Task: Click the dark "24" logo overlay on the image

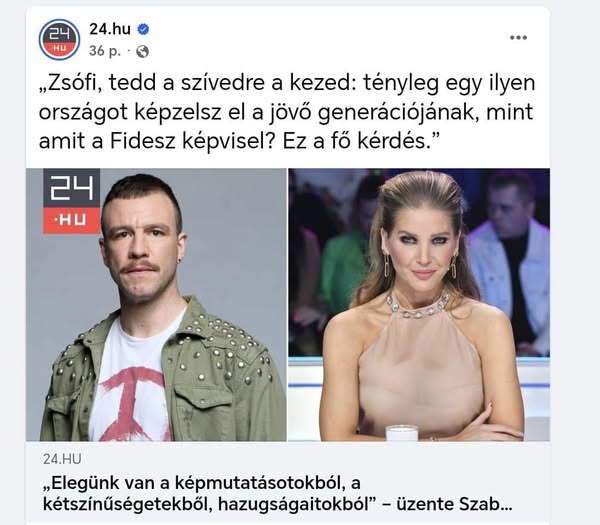Action: pyautogui.click(x=72, y=188)
